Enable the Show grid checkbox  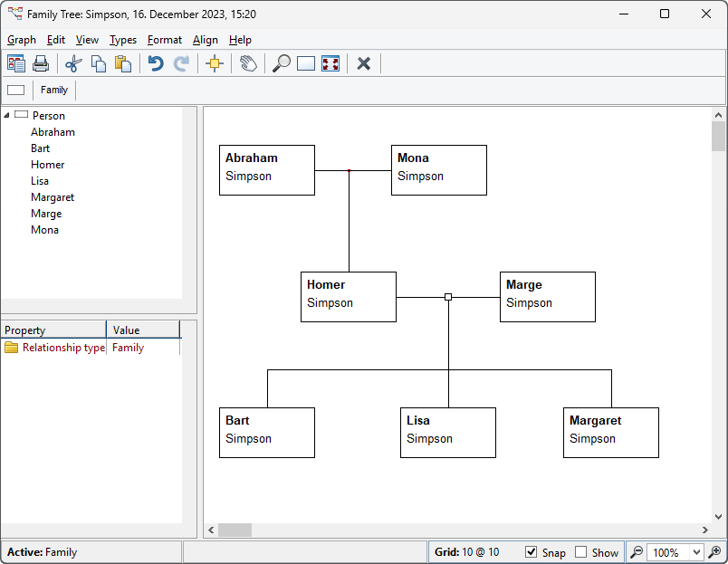coord(580,552)
